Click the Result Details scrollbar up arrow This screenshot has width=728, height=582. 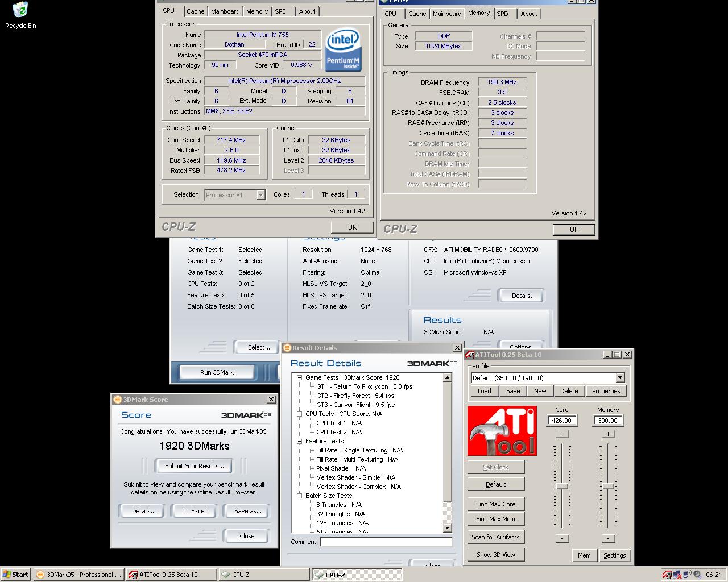coord(447,378)
